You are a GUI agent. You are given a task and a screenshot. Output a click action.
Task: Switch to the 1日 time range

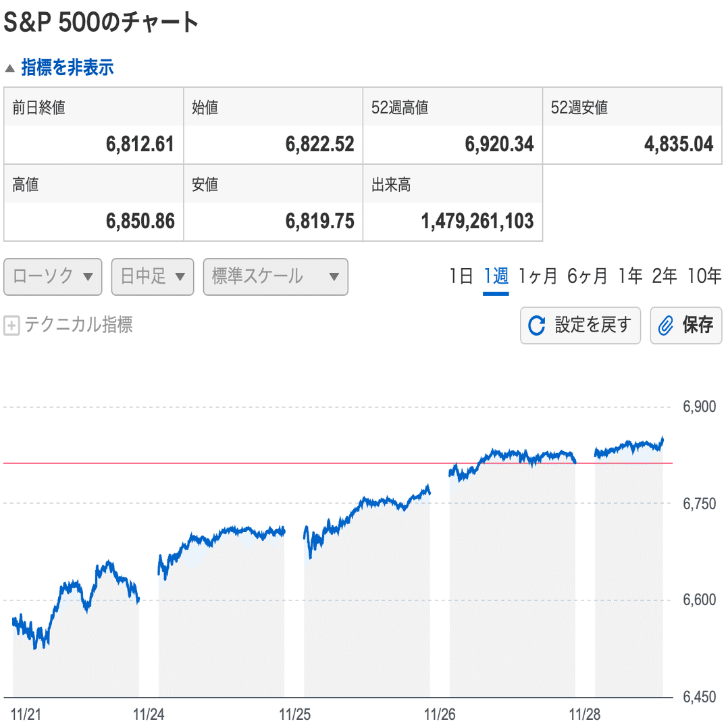coord(461,276)
